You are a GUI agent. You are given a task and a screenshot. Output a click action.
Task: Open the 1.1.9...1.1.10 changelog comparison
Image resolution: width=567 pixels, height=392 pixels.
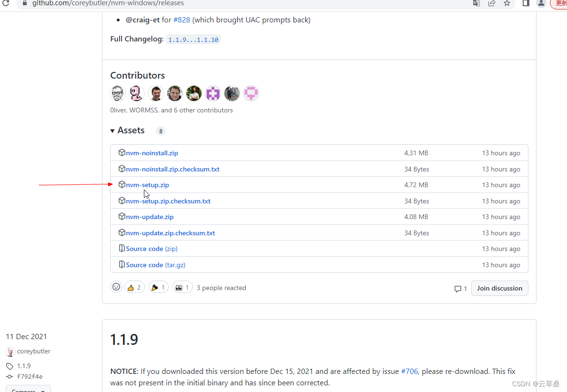(193, 40)
